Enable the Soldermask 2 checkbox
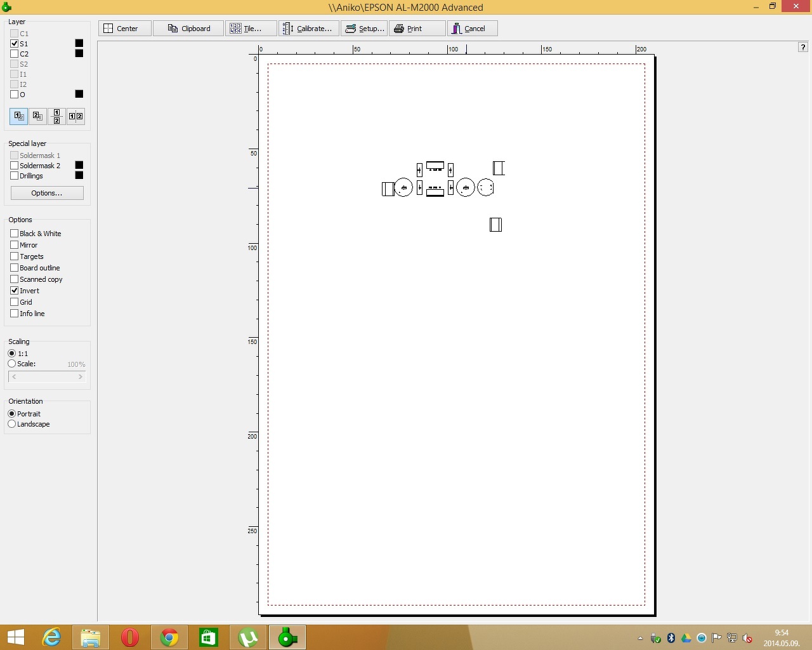The image size is (812, 650). coord(14,166)
